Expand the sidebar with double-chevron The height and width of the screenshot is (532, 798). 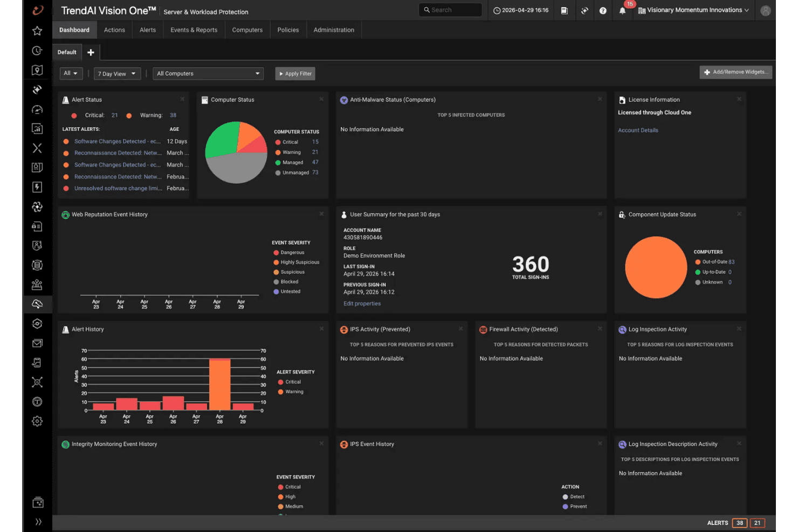click(38, 522)
